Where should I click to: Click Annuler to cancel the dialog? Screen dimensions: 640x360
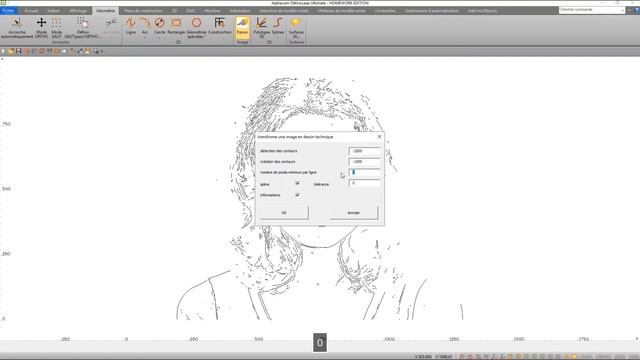(x=353, y=212)
